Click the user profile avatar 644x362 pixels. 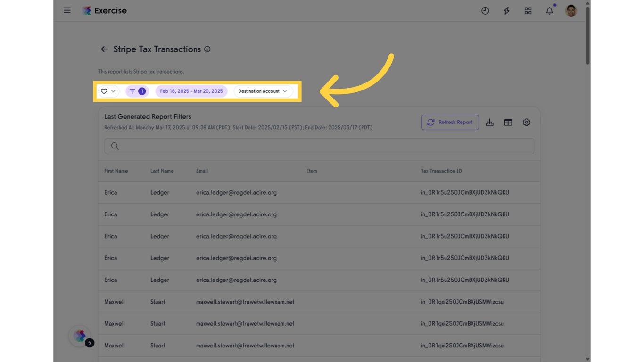point(571,11)
